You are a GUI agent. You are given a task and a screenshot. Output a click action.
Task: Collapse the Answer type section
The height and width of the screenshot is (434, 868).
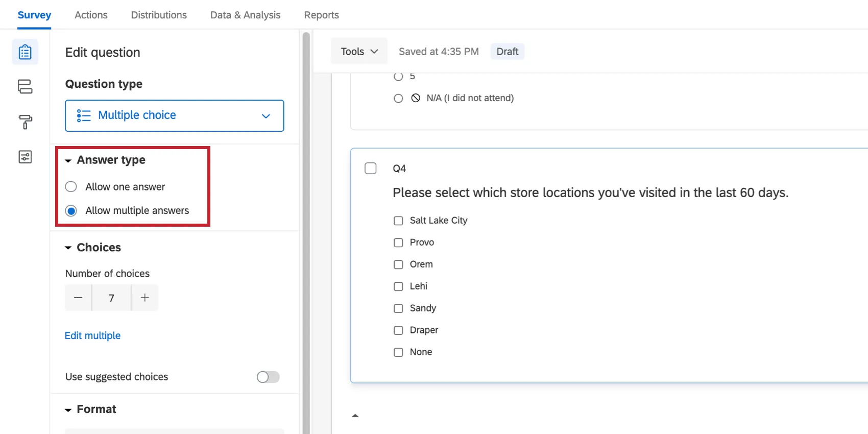68,160
